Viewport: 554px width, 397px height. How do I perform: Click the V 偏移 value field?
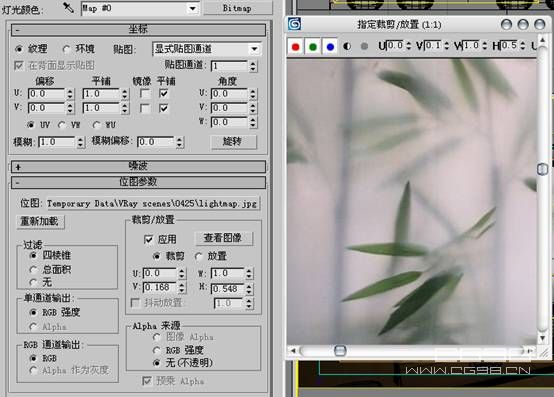46,108
